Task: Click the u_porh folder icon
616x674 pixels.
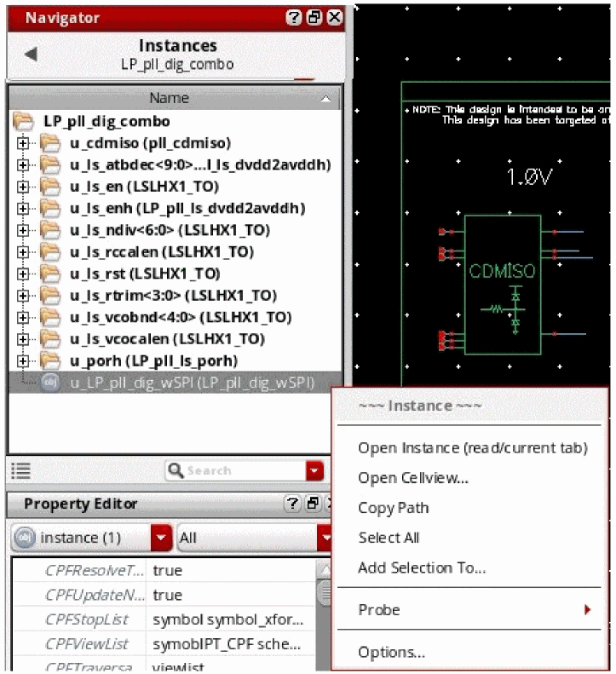Action: tap(50, 360)
